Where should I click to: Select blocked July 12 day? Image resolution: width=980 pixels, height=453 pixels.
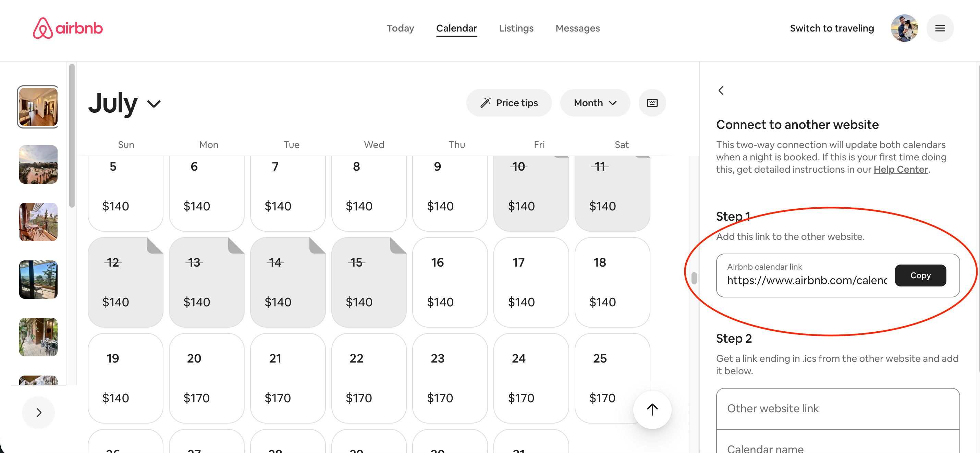125,282
